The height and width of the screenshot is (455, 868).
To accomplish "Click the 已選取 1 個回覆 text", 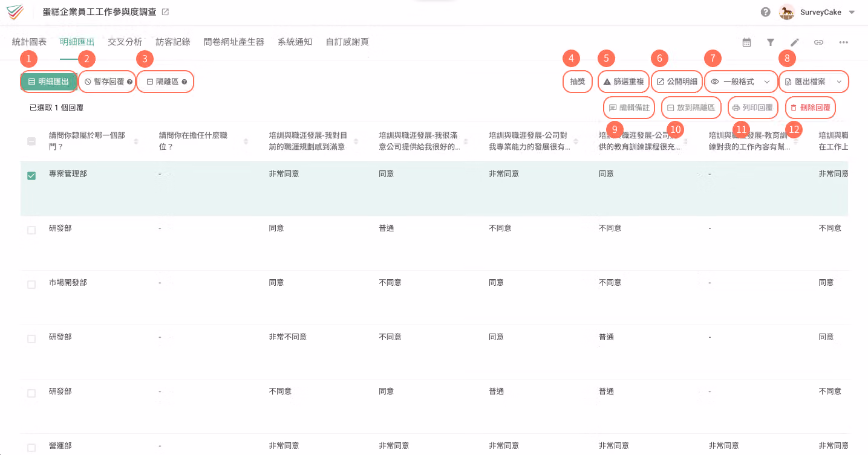I will 56,108.
